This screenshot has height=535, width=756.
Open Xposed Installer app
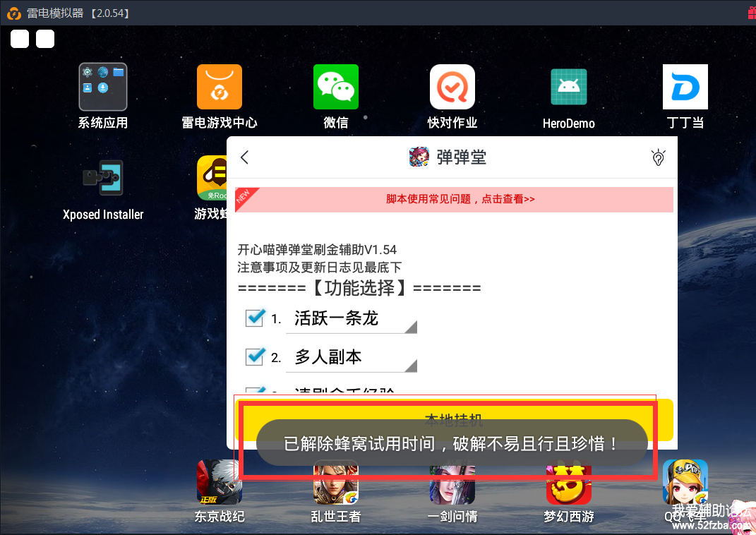[102, 178]
